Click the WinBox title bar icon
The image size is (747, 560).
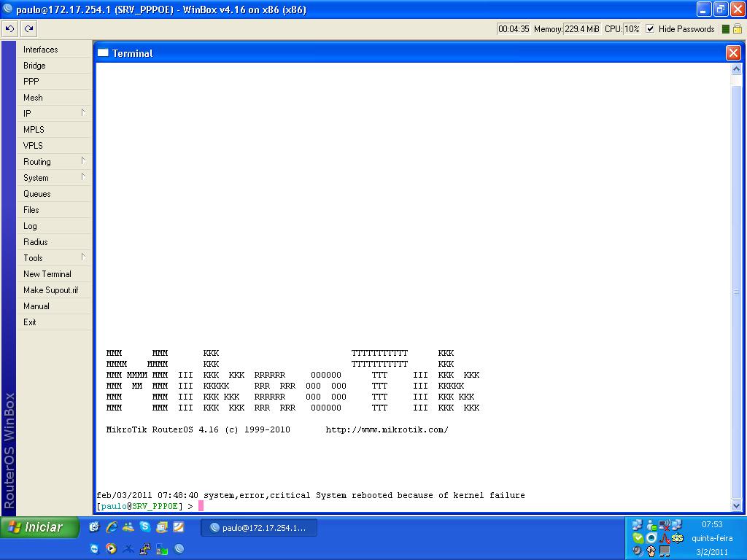tap(7, 9)
